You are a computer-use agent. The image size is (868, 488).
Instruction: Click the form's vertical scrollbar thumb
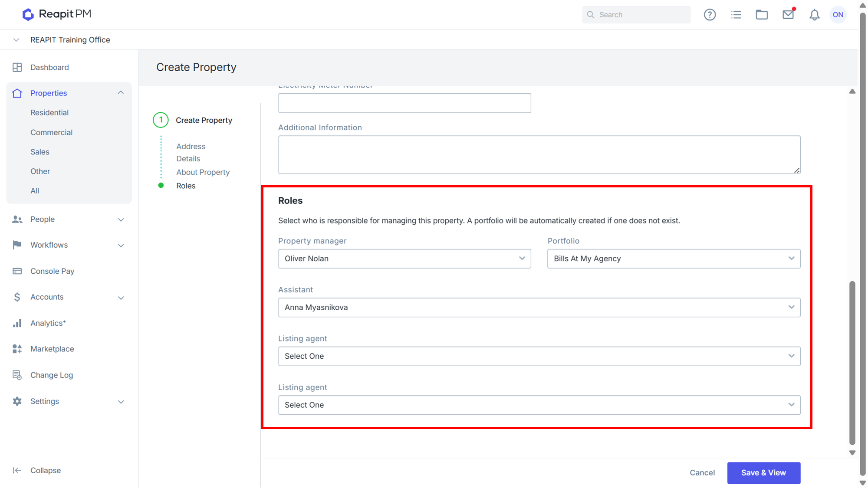[852, 363]
